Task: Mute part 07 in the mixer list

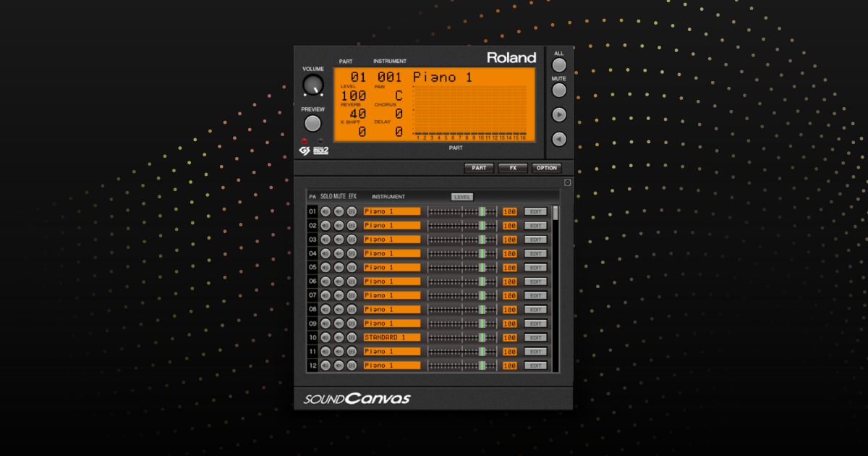Action: 339,295
